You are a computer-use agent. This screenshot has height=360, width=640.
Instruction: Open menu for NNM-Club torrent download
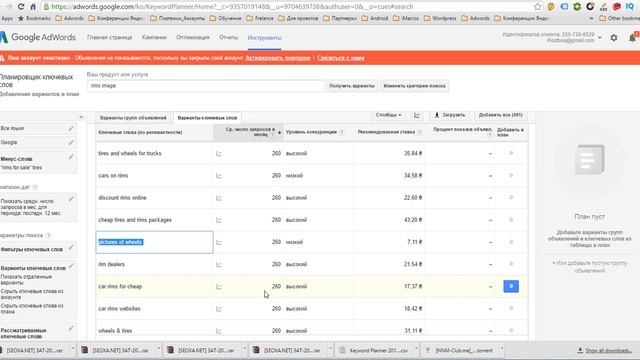coord(502,349)
